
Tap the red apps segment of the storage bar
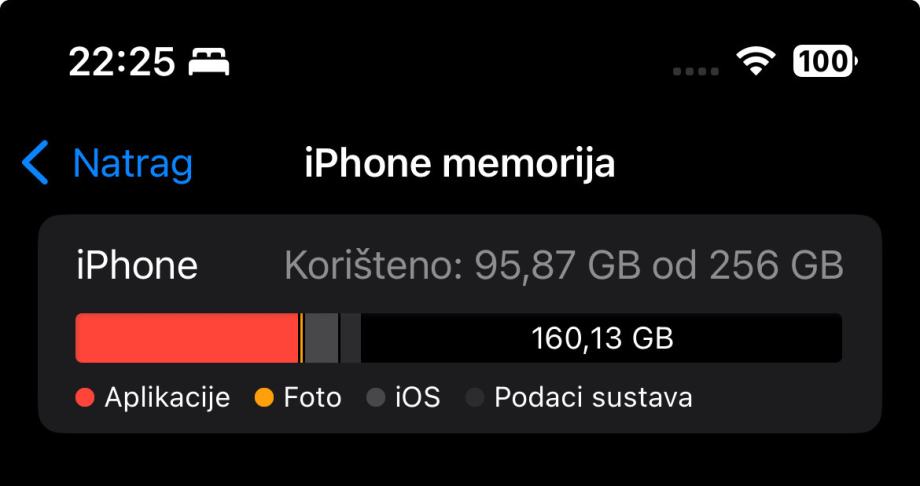[187, 338]
